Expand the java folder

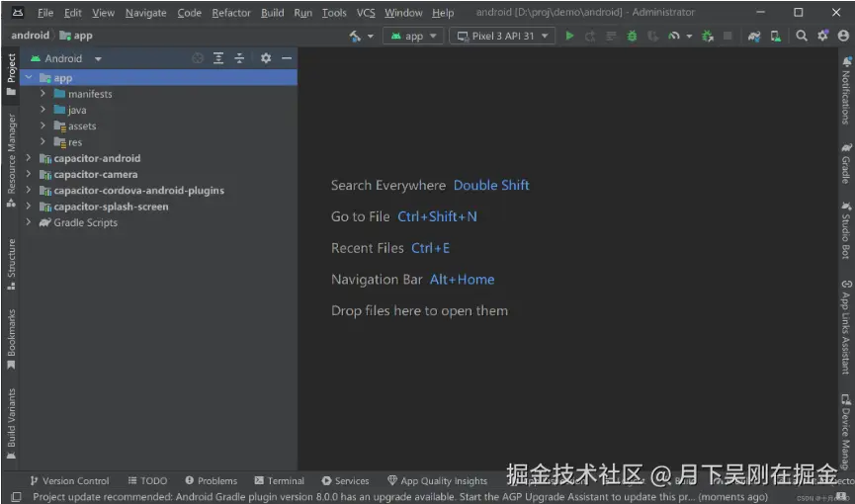[43, 110]
